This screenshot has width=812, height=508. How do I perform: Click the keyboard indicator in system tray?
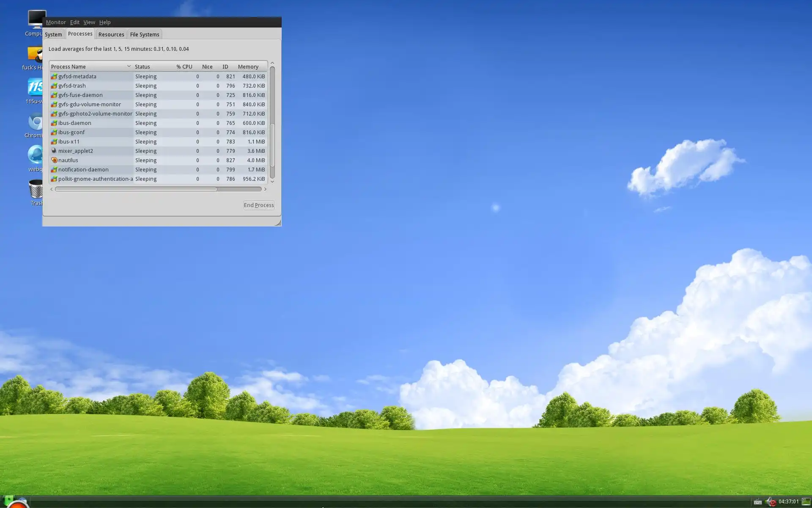click(x=757, y=502)
